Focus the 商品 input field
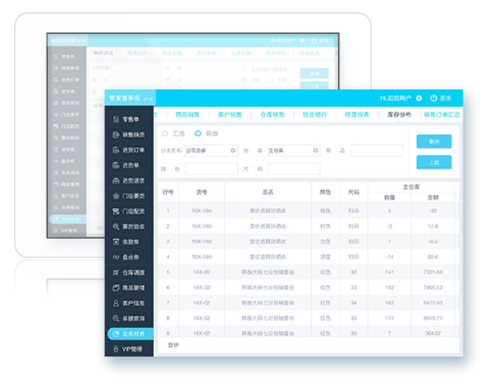The height and width of the screenshot is (386, 500). pos(377,151)
